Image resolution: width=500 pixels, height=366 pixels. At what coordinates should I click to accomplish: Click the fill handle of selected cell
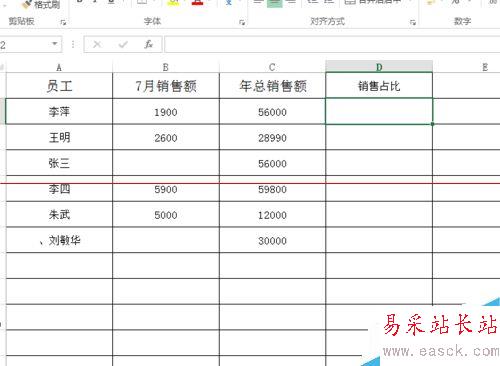point(432,124)
